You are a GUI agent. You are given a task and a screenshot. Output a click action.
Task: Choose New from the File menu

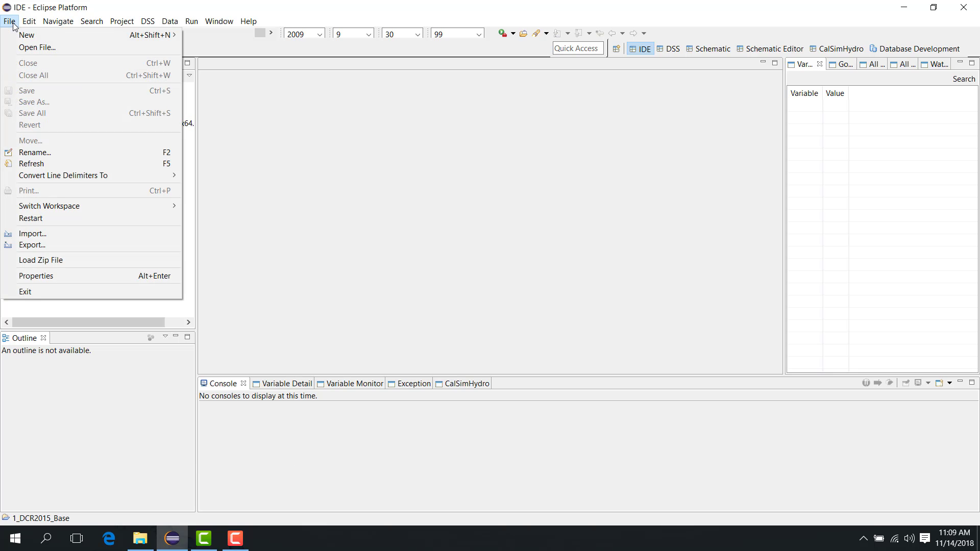[x=92, y=35]
